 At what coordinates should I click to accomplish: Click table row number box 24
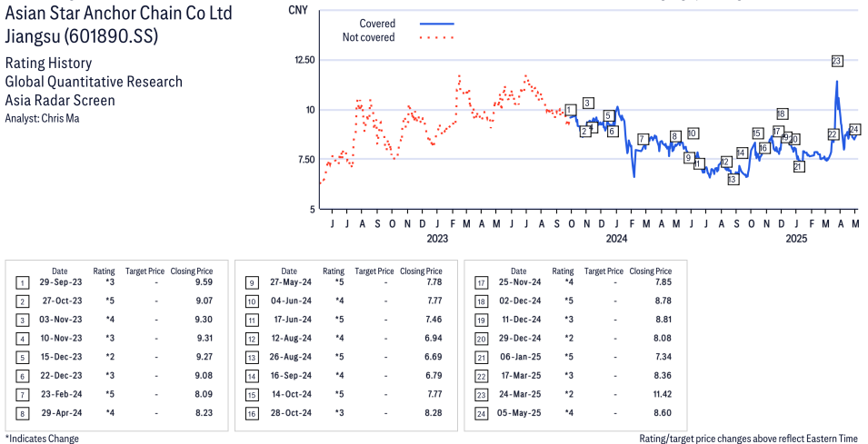tap(481, 415)
